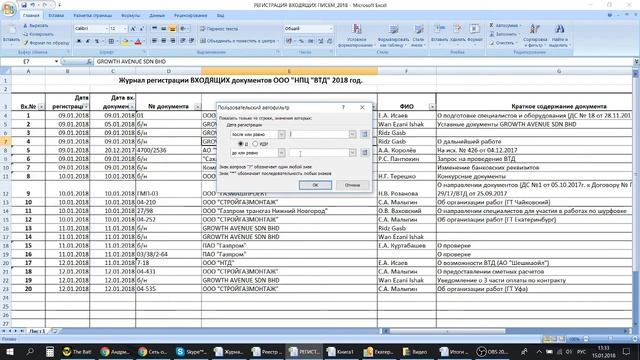Open Сортировка и фильтр

tap(535, 36)
